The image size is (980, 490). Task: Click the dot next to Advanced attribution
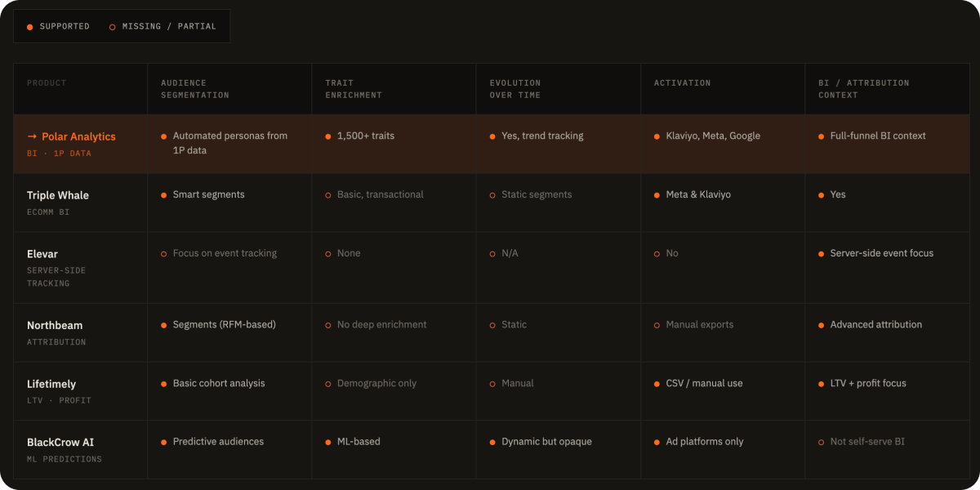coord(822,325)
